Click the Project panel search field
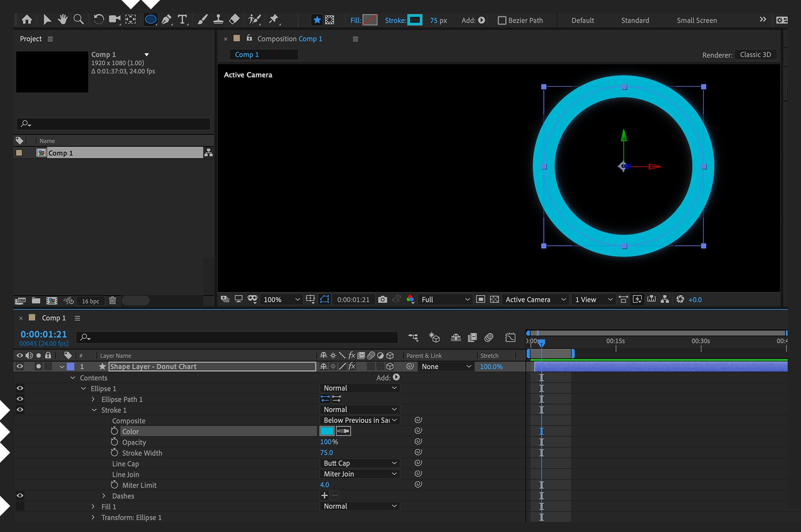The width and height of the screenshot is (801, 532). 113,124
